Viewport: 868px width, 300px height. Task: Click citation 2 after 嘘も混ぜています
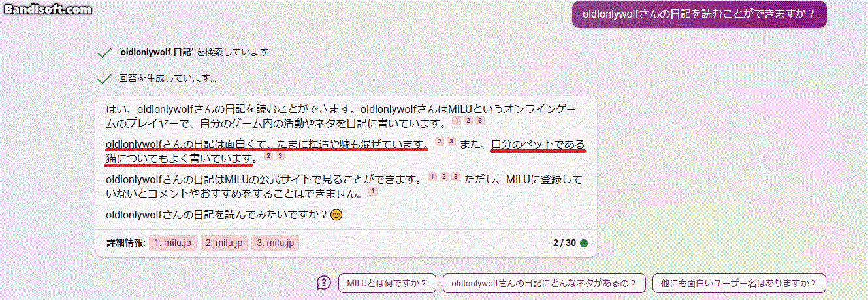coord(439,141)
